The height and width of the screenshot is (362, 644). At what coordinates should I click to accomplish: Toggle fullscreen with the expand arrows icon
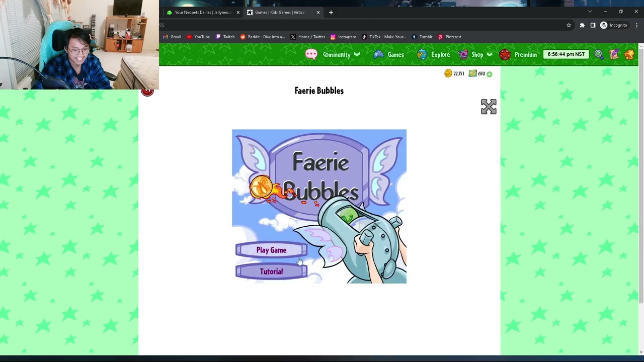point(489,107)
